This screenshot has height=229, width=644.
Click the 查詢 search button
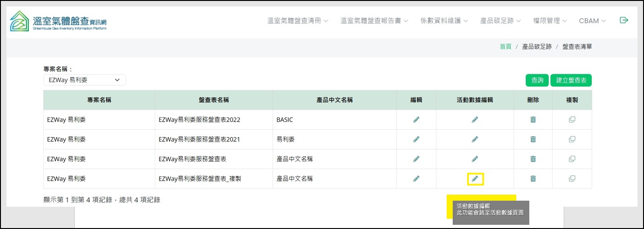pyautogui.click(x=537, y=80)
